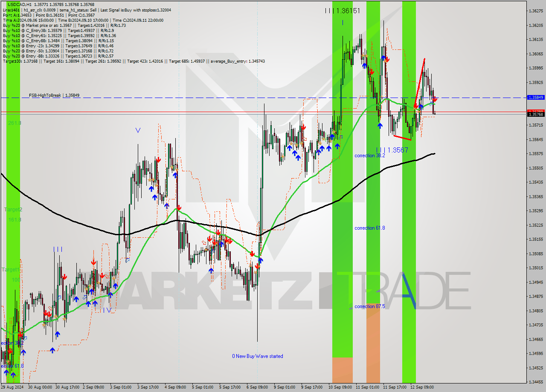Click the '10 Sep 09:00' time label

(340, 387)
